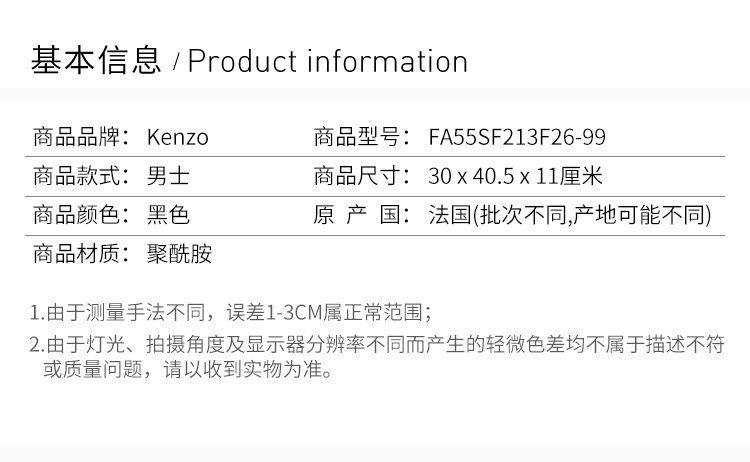Click the 聚酰胺 material value
Image resolution: width=750 pixels, height=462 pixels.
[x=179, y=254]
